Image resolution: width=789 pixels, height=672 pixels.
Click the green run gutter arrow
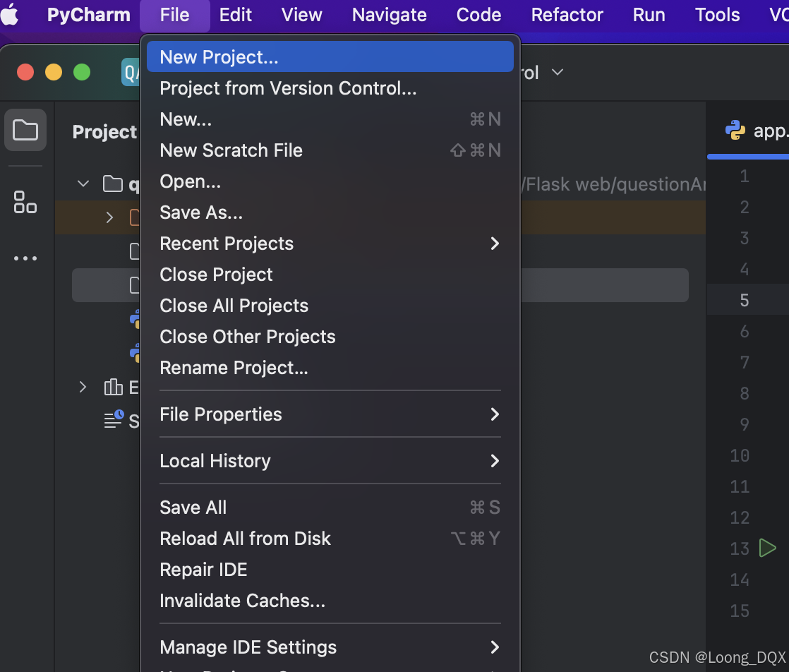[x=767, y=548]
